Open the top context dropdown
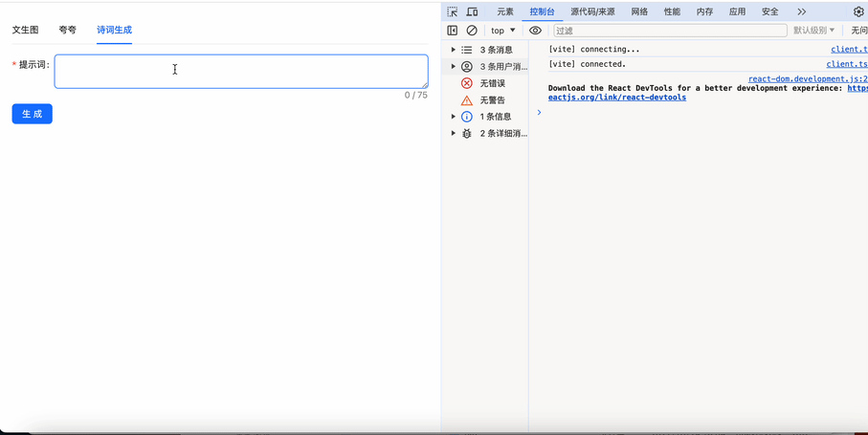Screen dimensions: 868x435 (x=502, y=31)
